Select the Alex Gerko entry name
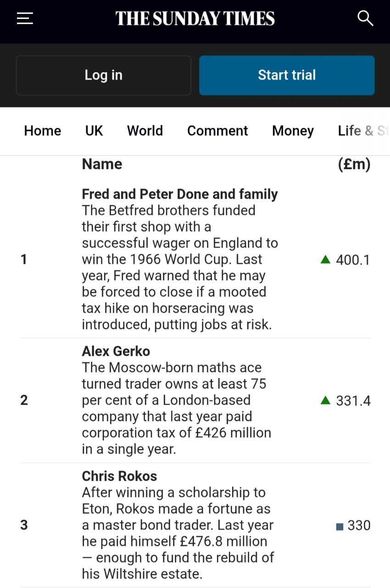Viewport: 390px width, 588px height. 116,351
